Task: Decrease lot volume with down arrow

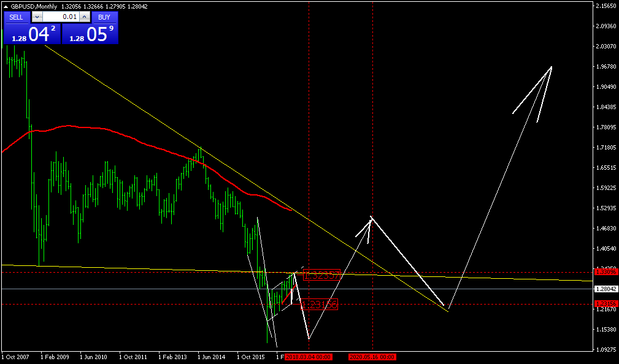Action: point(36,17)
